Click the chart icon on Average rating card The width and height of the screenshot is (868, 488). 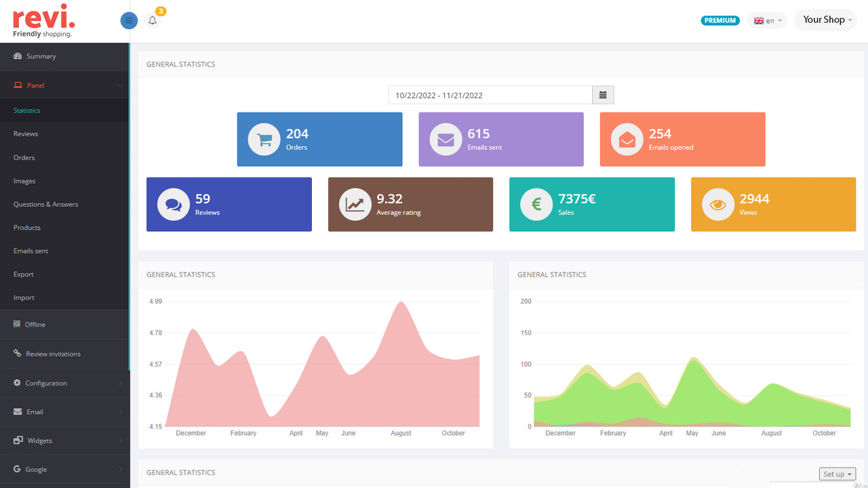tap(355, 204)
